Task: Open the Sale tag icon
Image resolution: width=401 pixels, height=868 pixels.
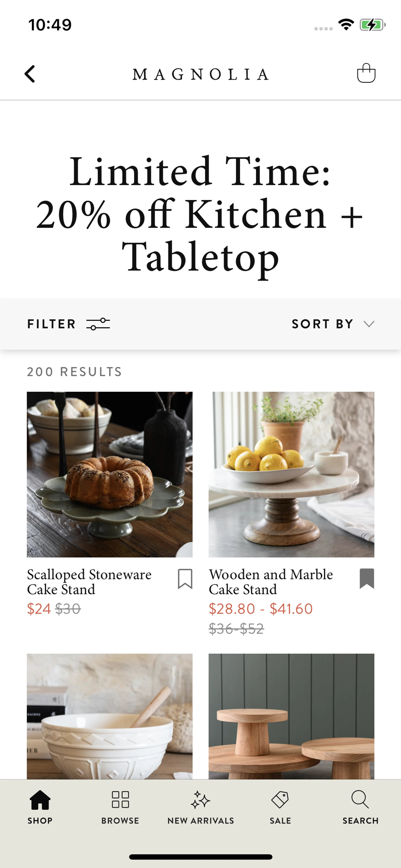Action: (x=280, y=800)
